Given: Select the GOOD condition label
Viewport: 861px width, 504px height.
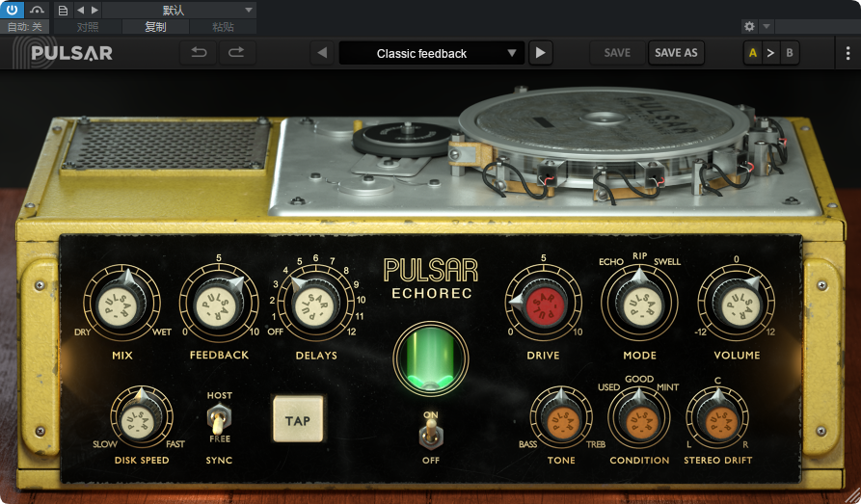Looking at the screenshot, I should (x=639, y=379).
